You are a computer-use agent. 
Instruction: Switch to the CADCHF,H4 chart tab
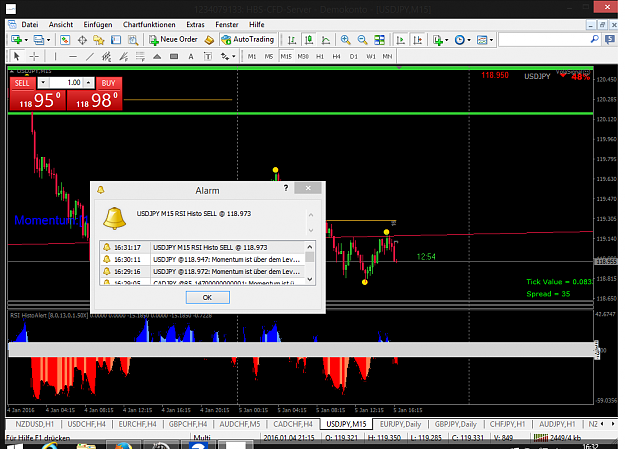click(293, 424)
